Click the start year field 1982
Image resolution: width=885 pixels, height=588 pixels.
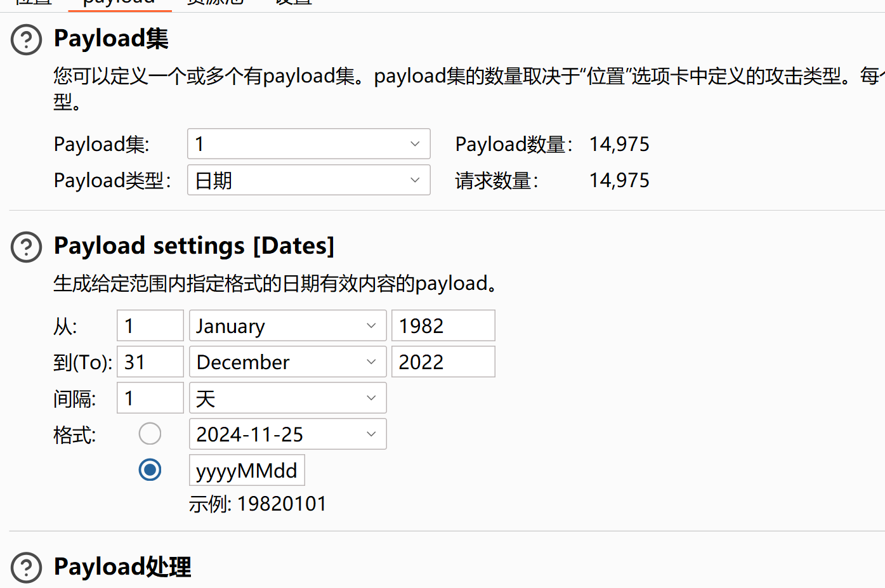tap(443, 325)
